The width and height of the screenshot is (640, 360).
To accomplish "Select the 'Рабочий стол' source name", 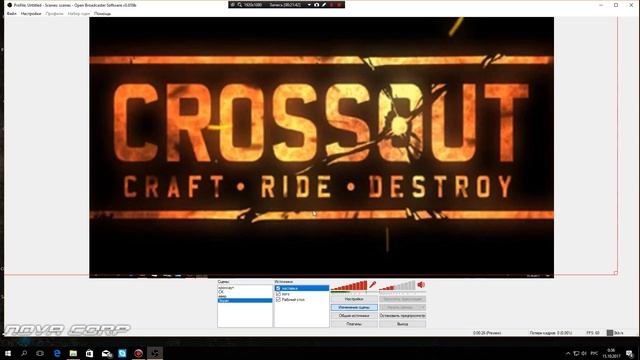I will (293, 300).
